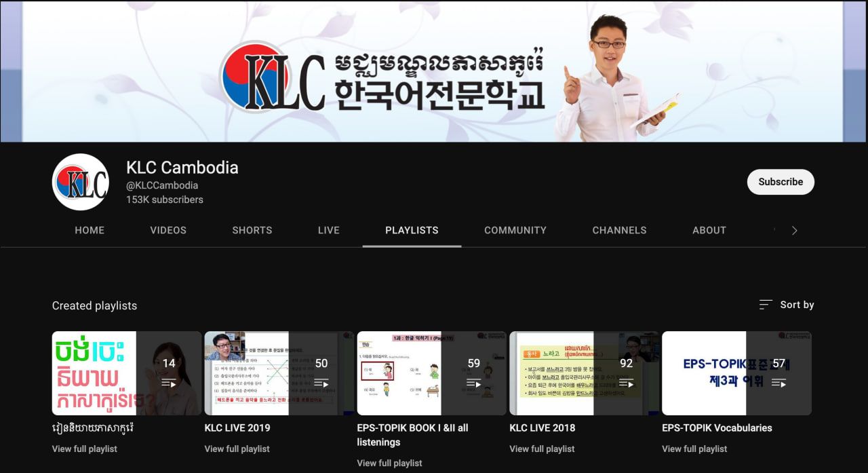This screenshot has height=473, width=868.
Task: Click the playlist queue icon showing 92 videos
Action: click(626, 383)
